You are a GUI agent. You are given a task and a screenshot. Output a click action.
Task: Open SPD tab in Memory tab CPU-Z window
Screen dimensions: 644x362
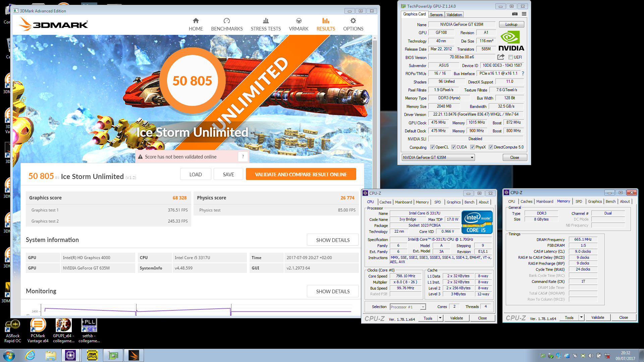[x=579, y=201]
